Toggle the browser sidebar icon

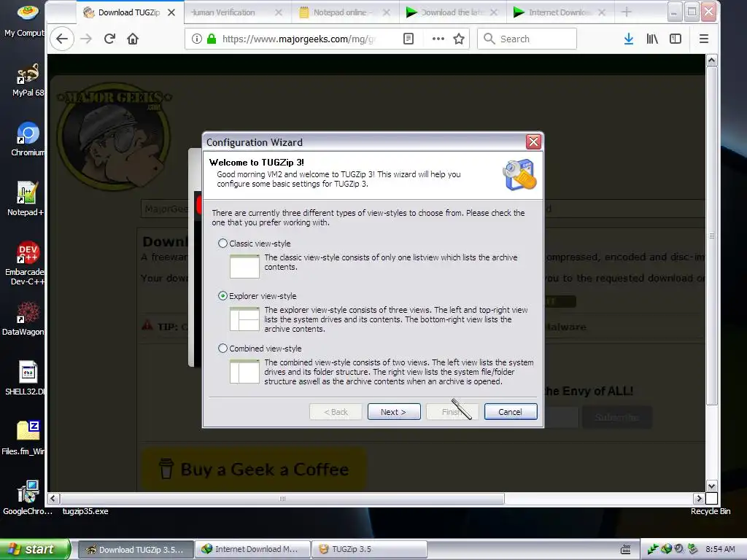point(676,39)
